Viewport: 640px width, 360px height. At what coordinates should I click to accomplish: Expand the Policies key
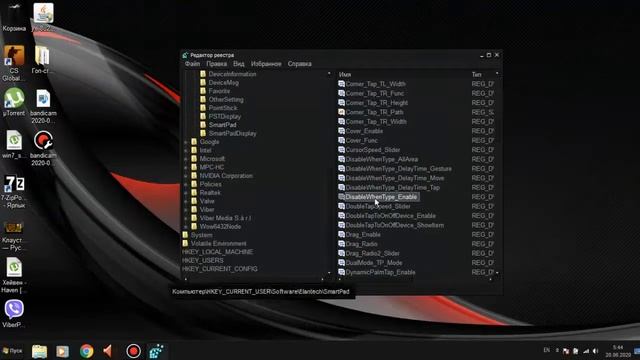[x=186, y=184]
